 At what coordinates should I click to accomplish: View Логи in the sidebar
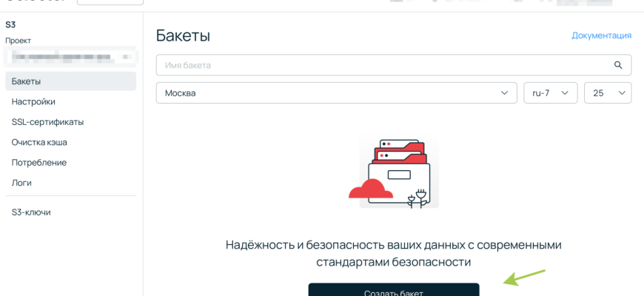pyautogui.click(x=21, y=183)
